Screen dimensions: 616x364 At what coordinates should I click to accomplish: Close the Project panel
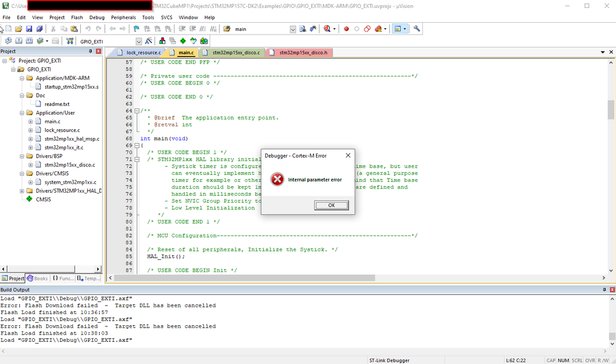pyautogui.click(x=99, y=51)
